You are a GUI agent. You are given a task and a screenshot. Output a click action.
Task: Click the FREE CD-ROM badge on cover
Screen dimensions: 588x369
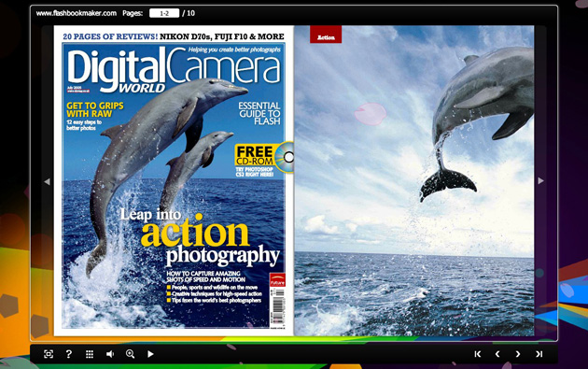(263, 157)
